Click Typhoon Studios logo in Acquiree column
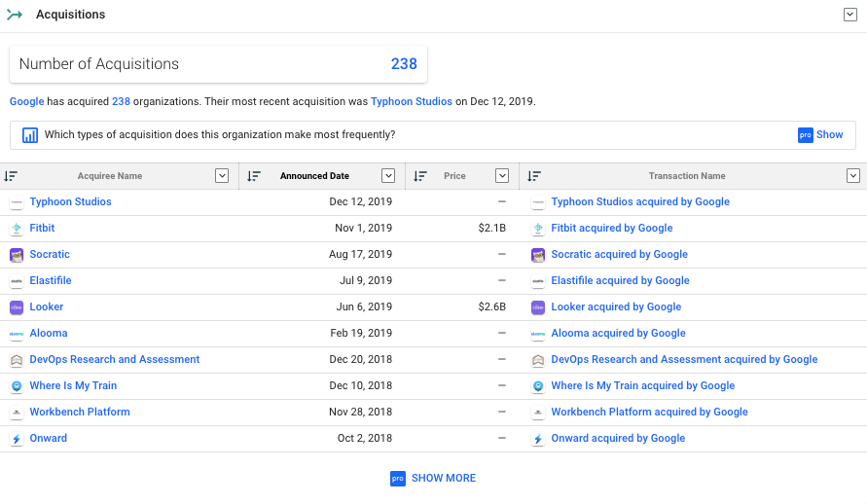Image resolution: width=867 pixels, height=504 pixels. (17, 202)
